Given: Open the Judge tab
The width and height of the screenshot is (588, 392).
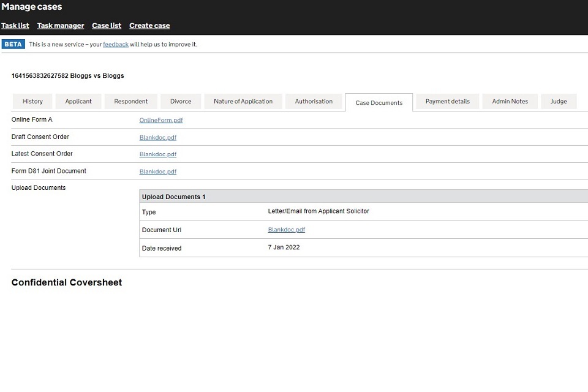Looking at the screenshot, I should (559, 102).
